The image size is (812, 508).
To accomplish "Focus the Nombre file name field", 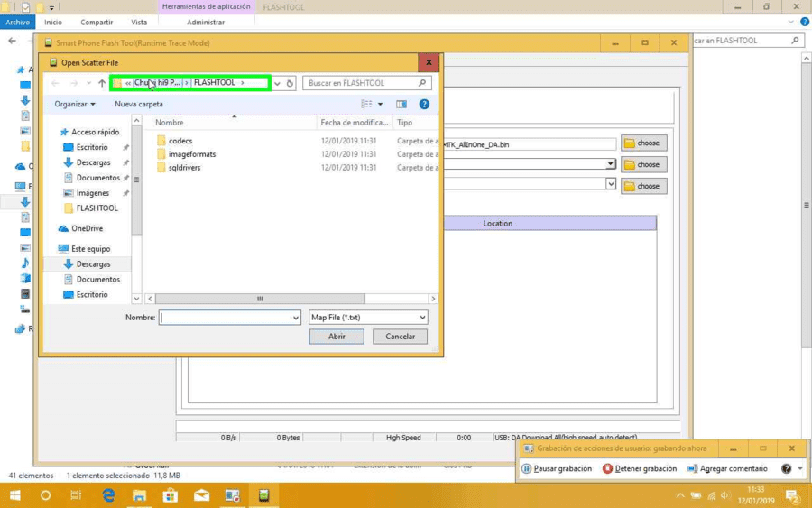I will pyautogui.click(x=226, y=318).
